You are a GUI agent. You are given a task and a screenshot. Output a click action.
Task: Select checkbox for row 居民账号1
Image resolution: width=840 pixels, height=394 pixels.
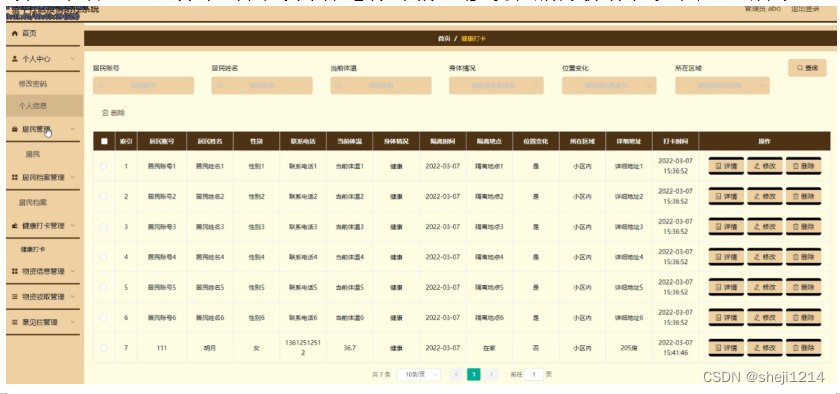point(103,166)
